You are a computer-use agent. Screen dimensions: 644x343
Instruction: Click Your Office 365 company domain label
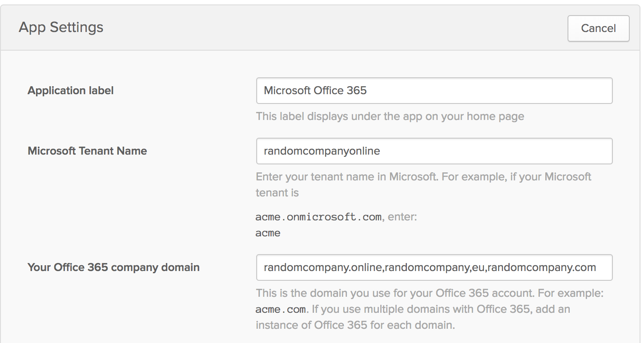coord(113,267)
